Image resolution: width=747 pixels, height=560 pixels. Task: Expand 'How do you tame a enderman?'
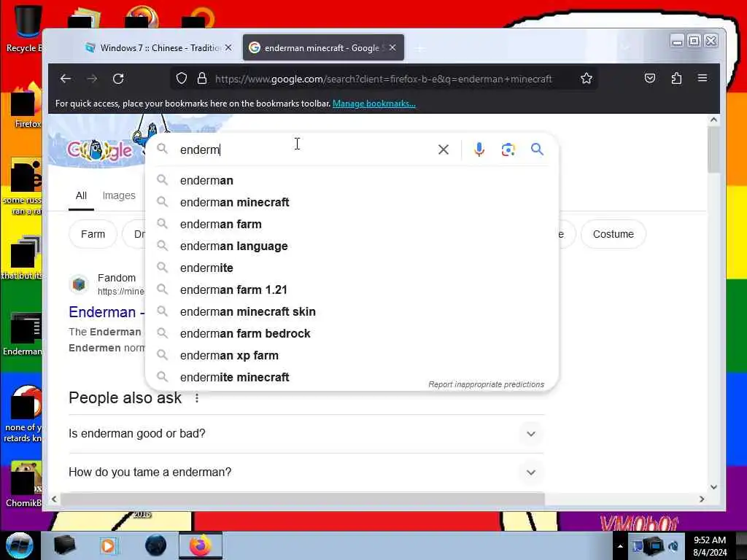pyautogui.click(x=306, y=472)
